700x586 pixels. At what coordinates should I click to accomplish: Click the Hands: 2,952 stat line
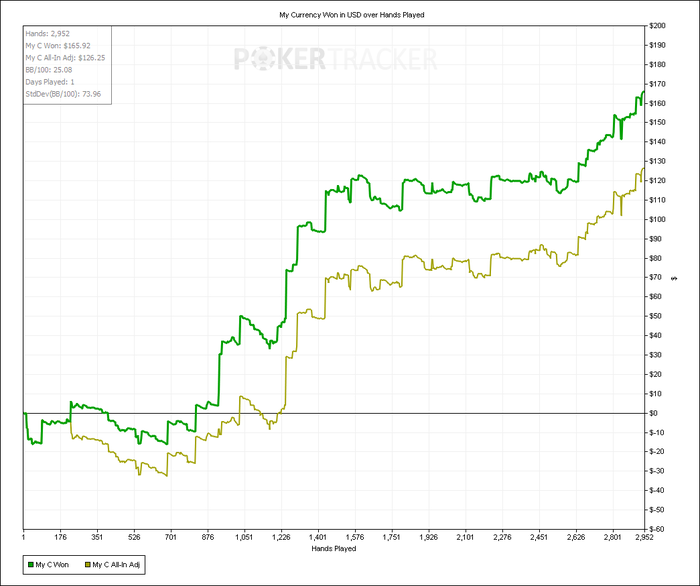click(x=47, y=33)
